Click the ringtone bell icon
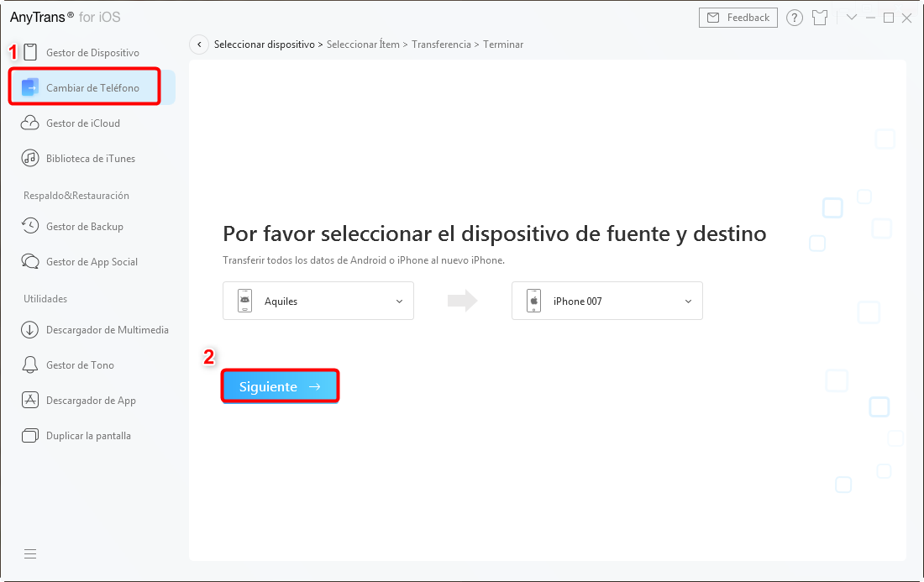The image size is (924, 582). coord(30,365)
